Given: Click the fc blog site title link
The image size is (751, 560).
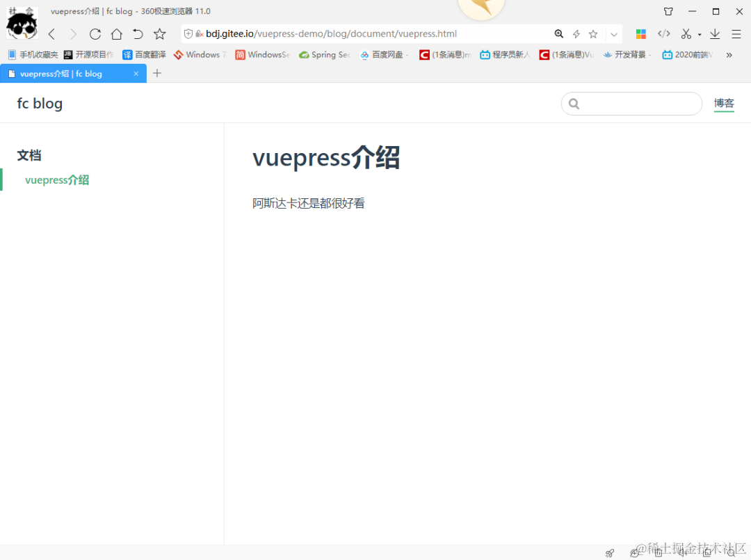Looking at the screenshot, I should point(40,103).
